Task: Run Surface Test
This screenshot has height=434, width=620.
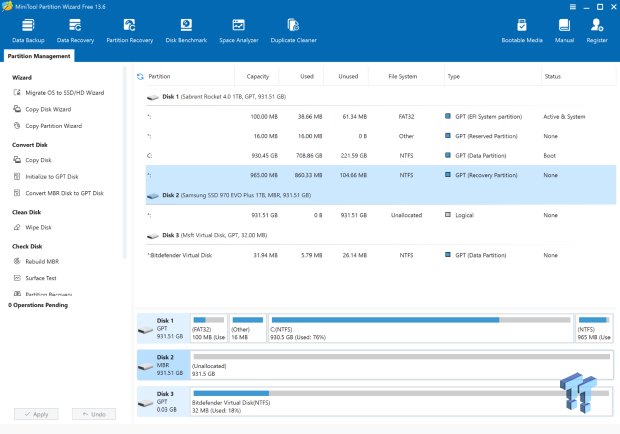Action: pos(35,278)
